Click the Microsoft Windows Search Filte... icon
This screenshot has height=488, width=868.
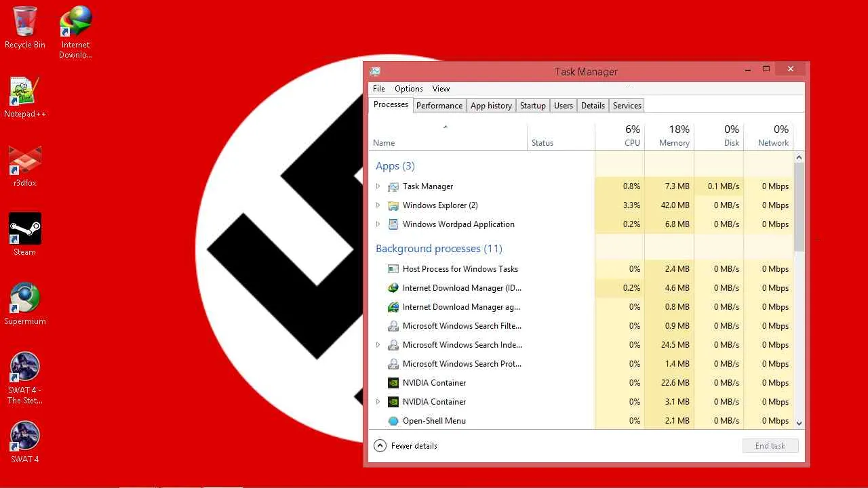[x=393, y=326]
